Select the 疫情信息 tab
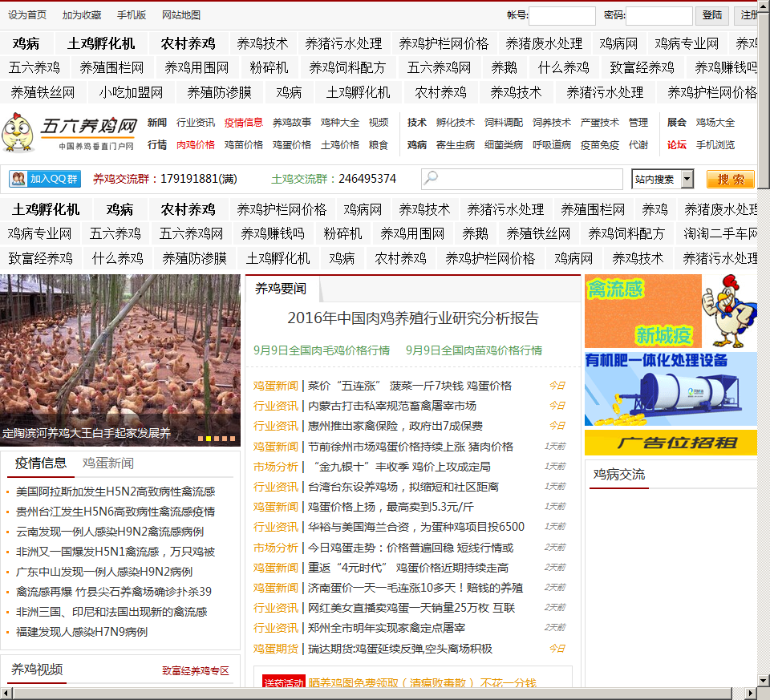The image size is (770, 700). pos(41,463)
